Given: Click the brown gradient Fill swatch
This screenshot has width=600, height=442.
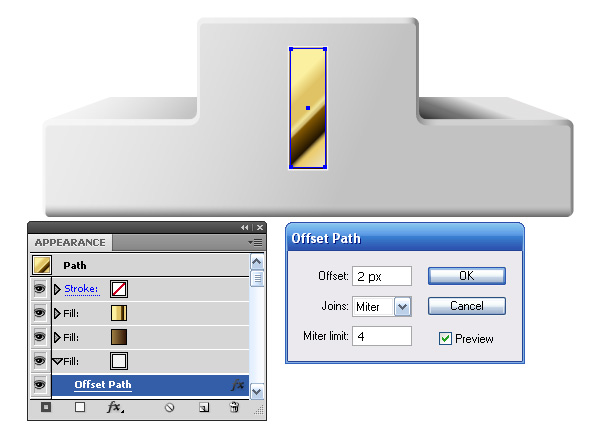Looking at the screenshot, I should pyautogui.click(x=119, y=337).
